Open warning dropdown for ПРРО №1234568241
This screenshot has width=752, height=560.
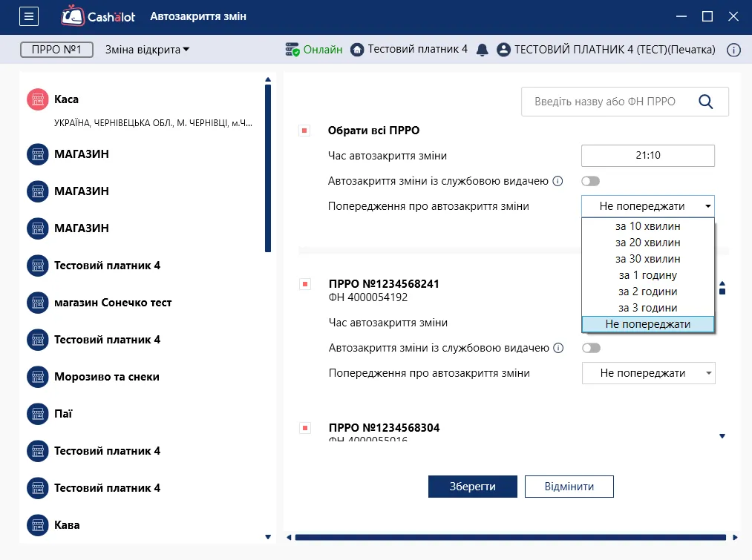[x=648, y=373]
